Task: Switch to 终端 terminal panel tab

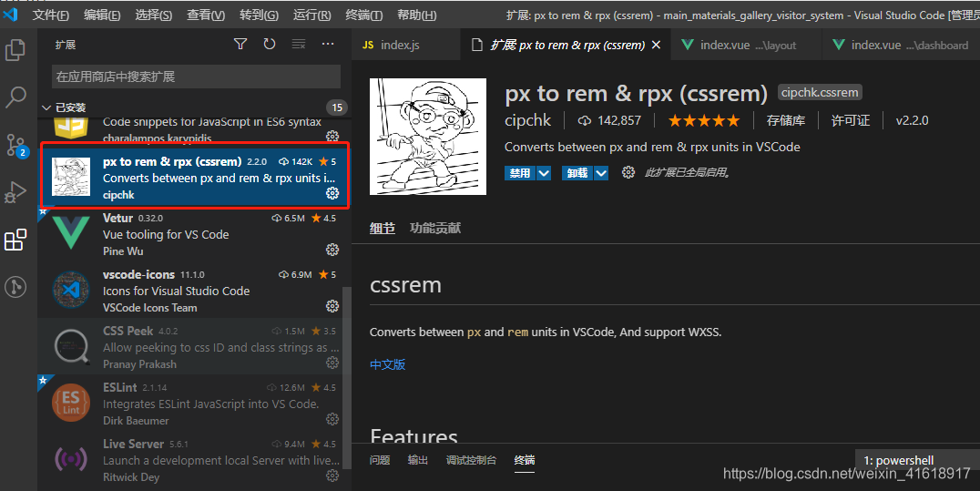Action: pos(525,460)
